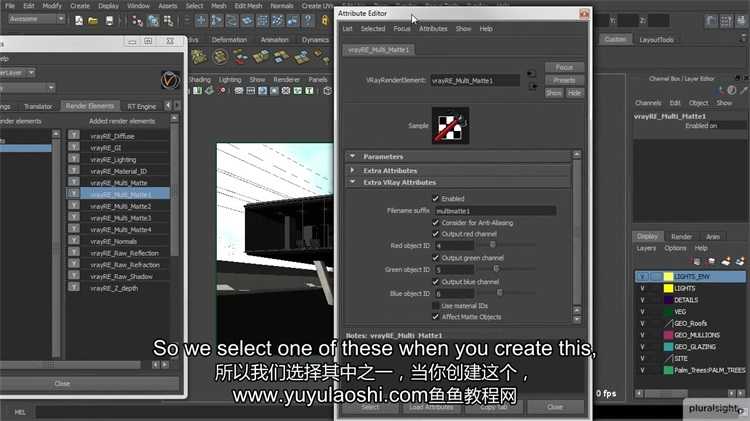This screenshot has height=421, width=750.
Task: Click the first shelf icon under Deformation tabs
Action: (199, 57)
